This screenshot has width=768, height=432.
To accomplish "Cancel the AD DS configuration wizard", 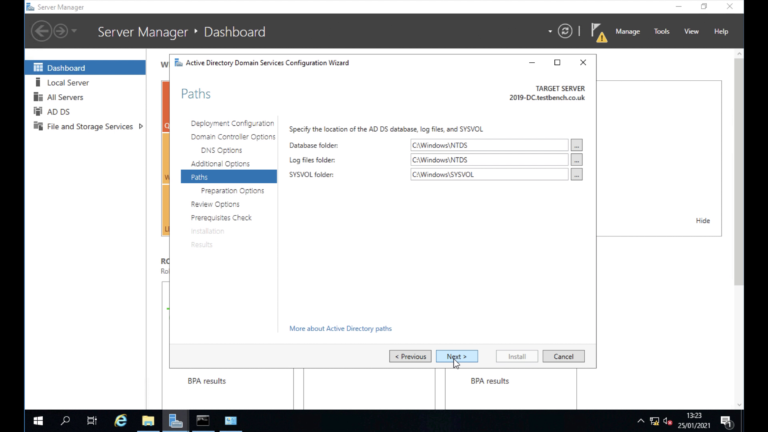I will (x=563, y=357).
